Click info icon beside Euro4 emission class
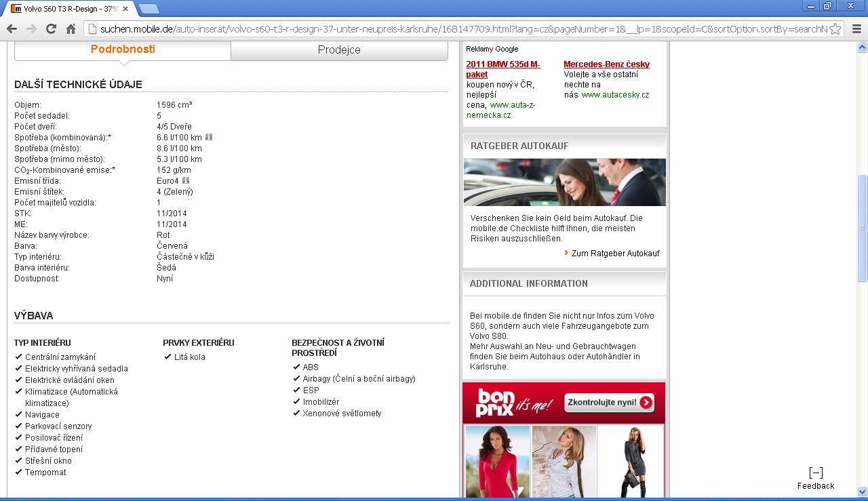This screenshot has height=501, width=868. pyautogui.click(x=185, y=180)
